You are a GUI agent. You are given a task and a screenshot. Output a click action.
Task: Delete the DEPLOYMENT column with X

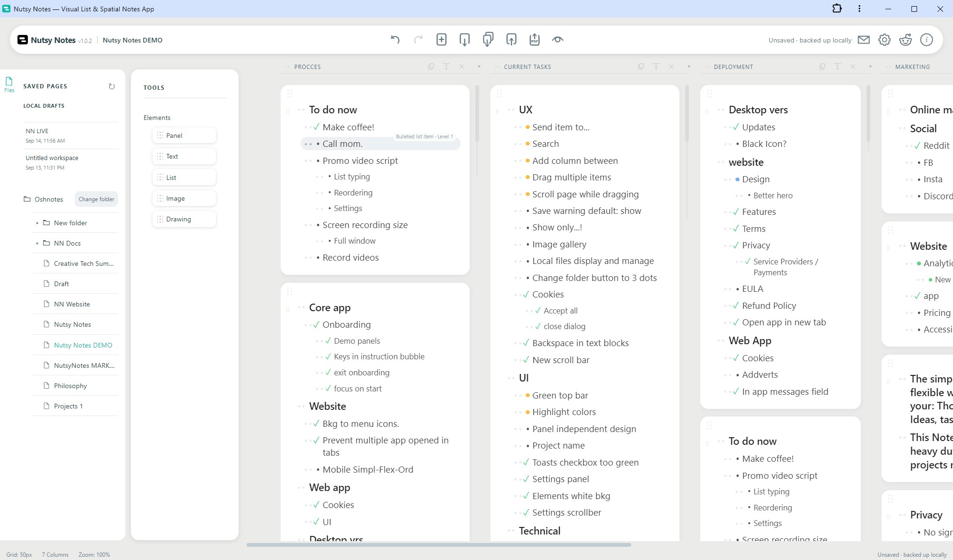pos(853,67)
